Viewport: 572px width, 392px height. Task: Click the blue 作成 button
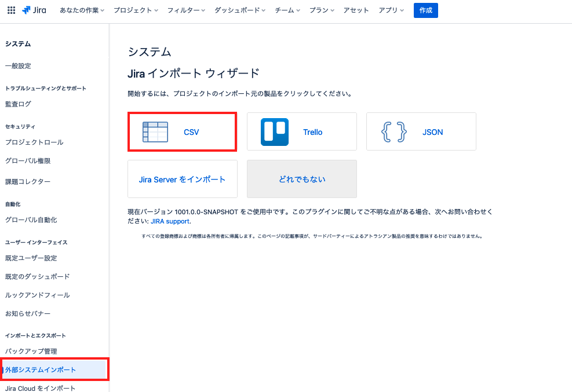426,10
